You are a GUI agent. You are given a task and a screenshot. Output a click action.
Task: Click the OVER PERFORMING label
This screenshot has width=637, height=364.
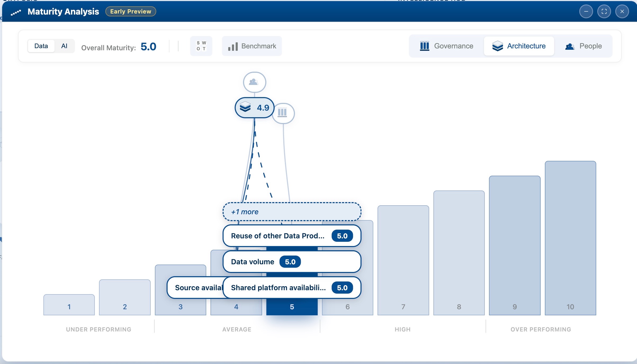pyautogui.click(x=541, y=329)
